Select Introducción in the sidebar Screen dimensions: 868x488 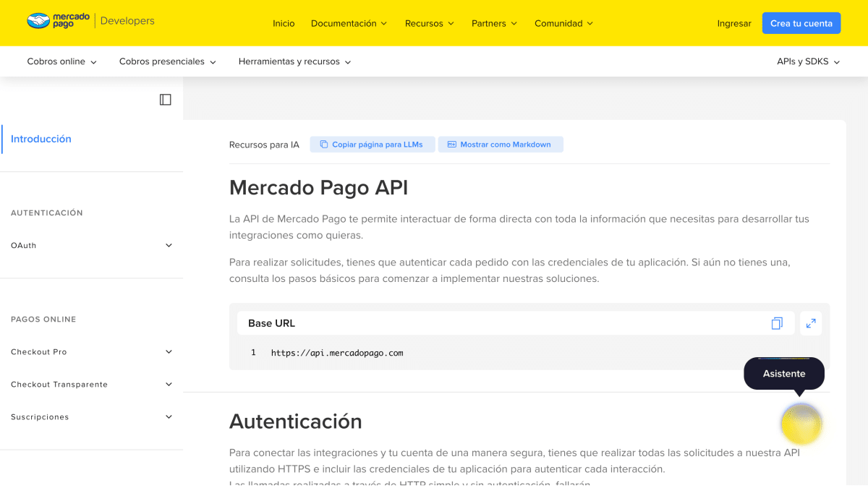pyautogui.click(x=41, y=139)
